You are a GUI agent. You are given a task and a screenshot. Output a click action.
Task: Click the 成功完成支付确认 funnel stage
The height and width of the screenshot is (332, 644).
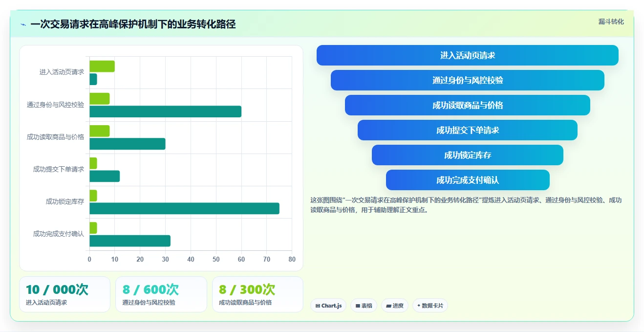(x=468, y=180)
